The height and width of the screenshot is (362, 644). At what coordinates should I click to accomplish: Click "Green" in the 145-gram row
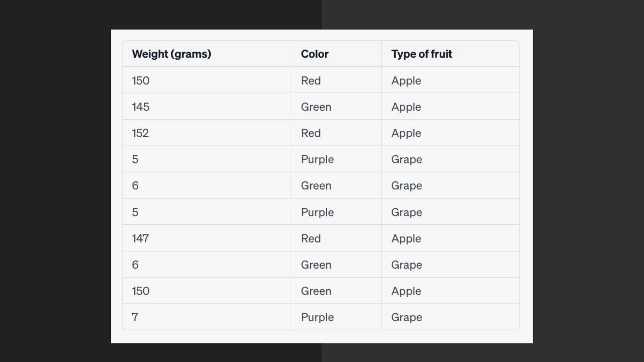pyautogui.click(x=316, y=107)
